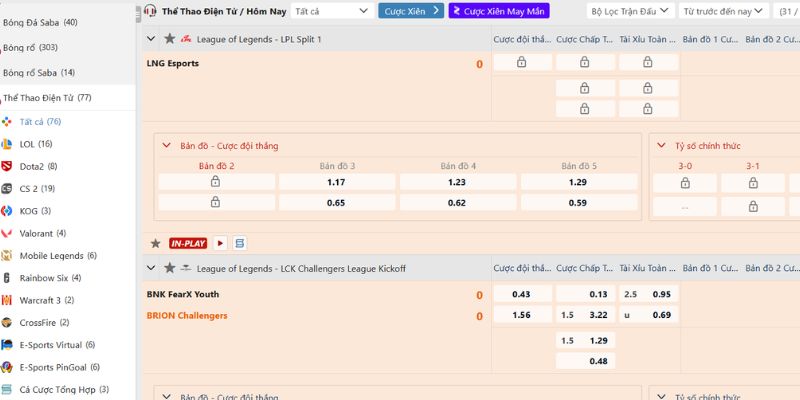The image size is (800, 400).
Task: Click the live statistics icon beside IN-PLAY
Action: click(239, 243)
